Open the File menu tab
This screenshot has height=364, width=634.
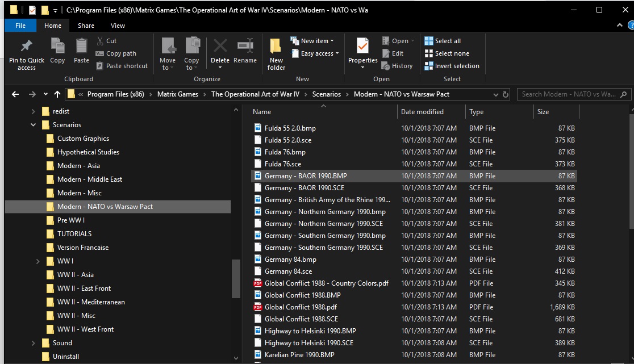[20, 26]
